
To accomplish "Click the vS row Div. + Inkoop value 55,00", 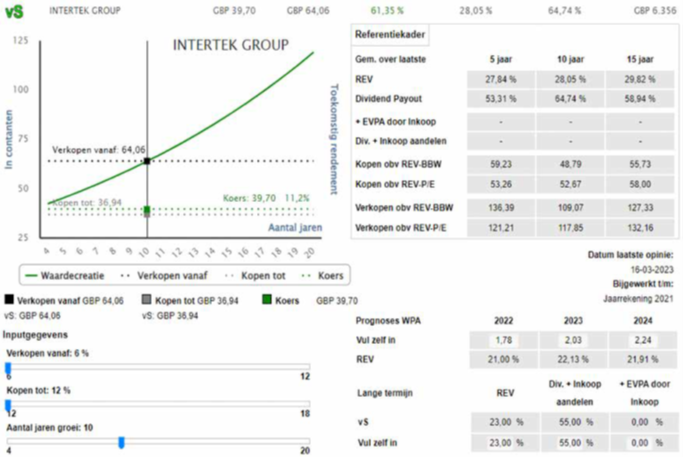I will [x=570, y=422].
